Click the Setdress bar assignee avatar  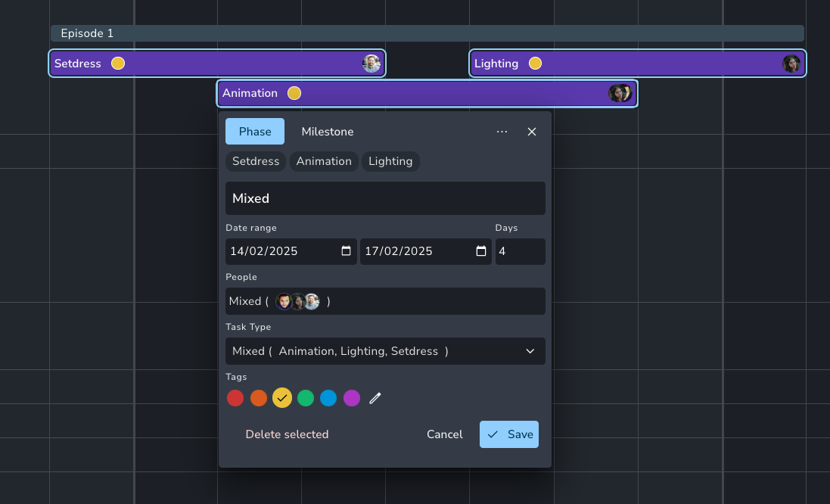pos(371,64)
